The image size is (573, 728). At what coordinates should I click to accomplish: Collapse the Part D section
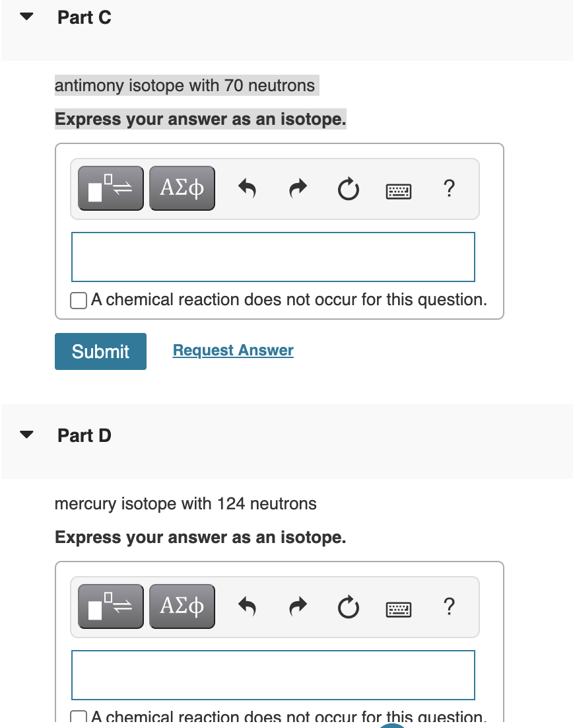[x=25, y=435]
